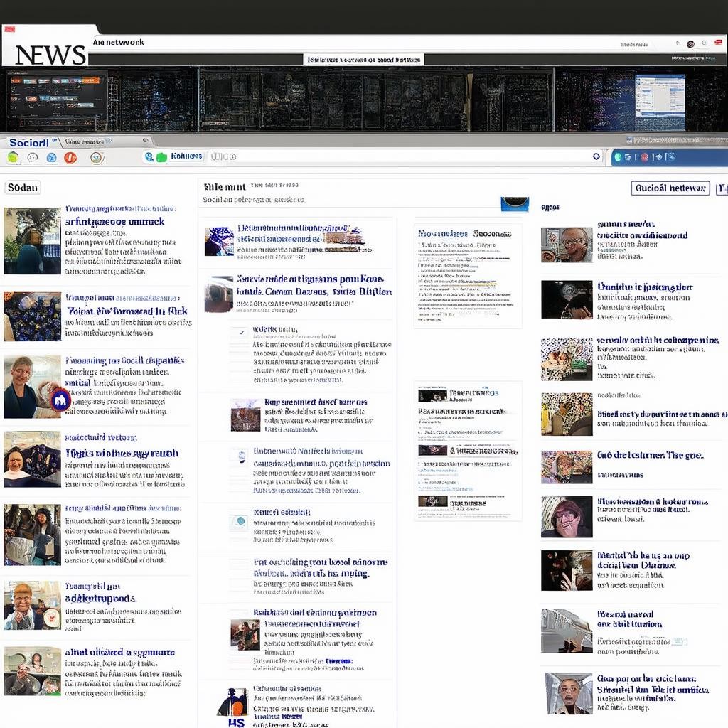Click the green icon before the address bar
728x728 pixels.
[x=161, y=157]
